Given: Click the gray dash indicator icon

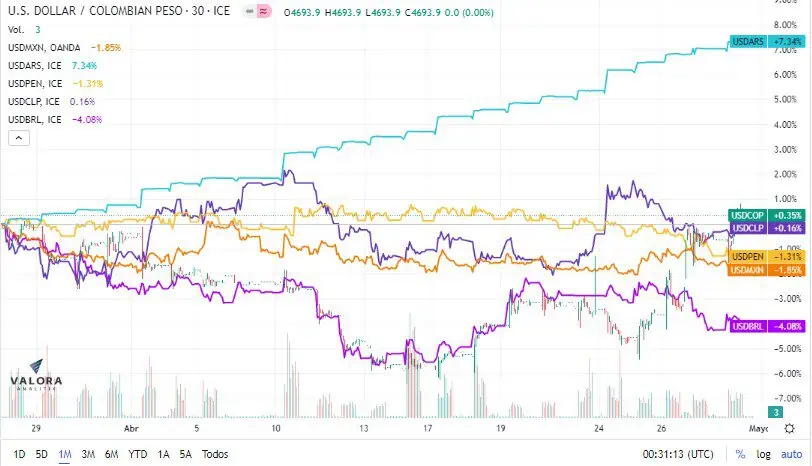Looking at the screenshot, I should pos(250,11).
